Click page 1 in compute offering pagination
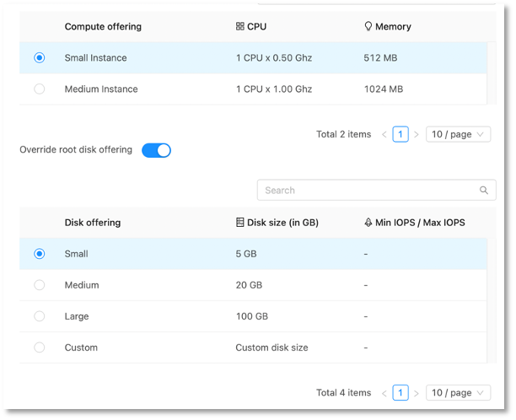 click(x=400, y=134)
